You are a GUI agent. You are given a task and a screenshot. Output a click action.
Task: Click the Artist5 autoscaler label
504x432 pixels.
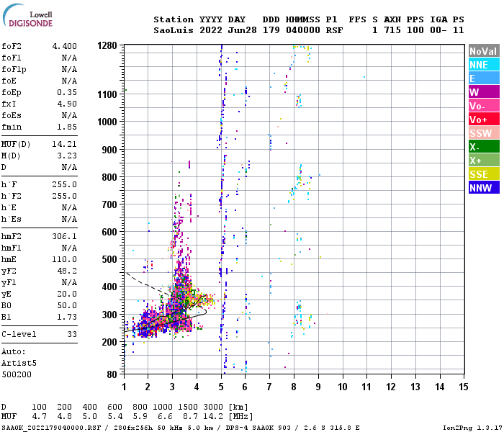coord(19,363)
